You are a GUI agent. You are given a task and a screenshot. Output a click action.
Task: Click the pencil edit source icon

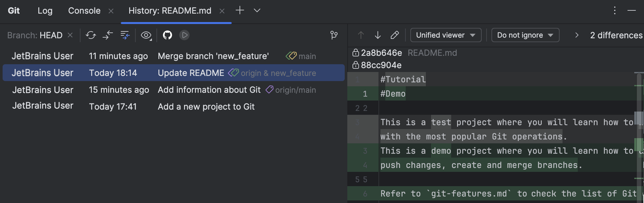click(395, 35)
